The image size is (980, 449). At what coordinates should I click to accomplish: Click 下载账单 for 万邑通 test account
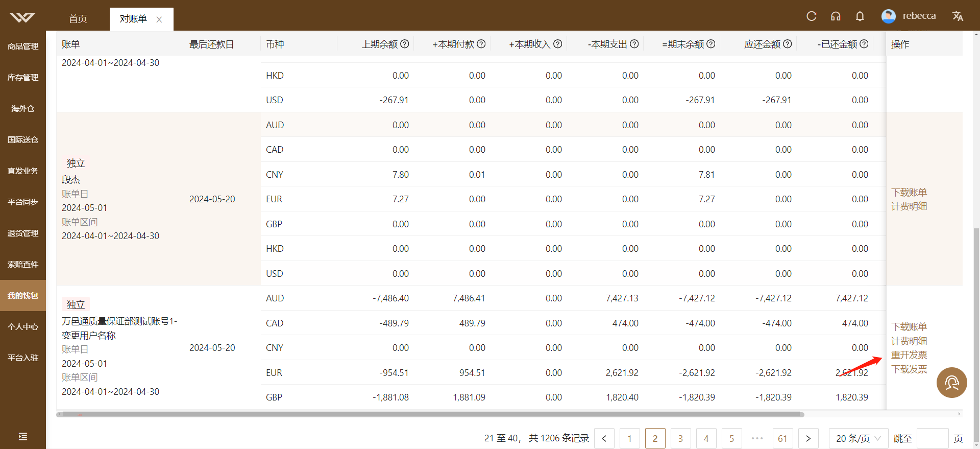pyautogui.click(x=909, y=326)
